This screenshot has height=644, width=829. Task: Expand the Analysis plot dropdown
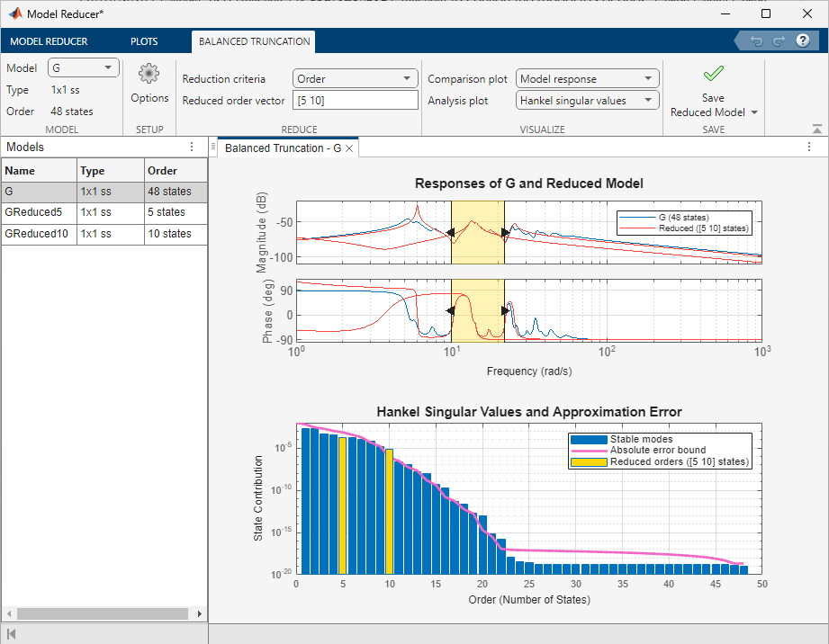click(588, 101)
